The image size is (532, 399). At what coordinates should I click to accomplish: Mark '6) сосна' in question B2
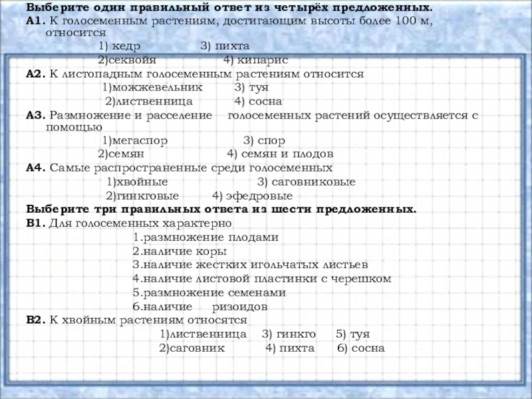point(361,348)
